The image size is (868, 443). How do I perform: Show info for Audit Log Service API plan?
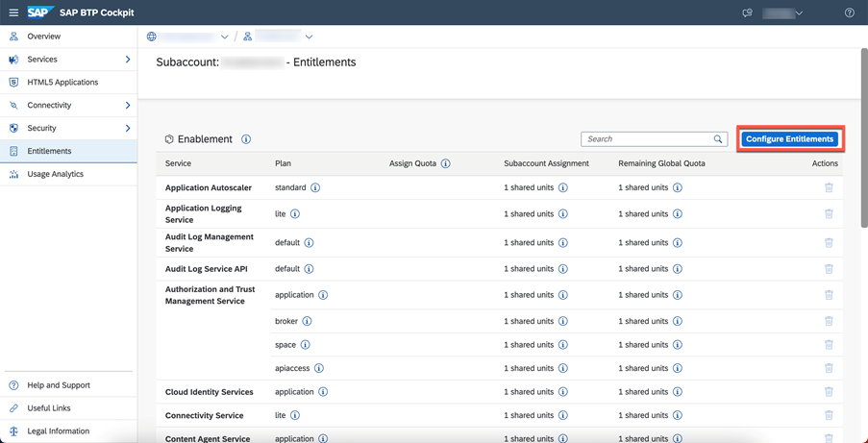tap(309, 269)
